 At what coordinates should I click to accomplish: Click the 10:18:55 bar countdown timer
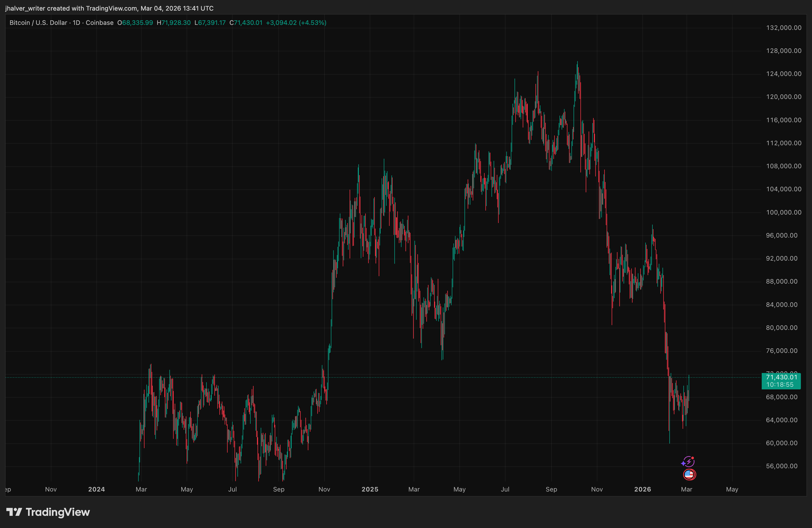[780, 385]
